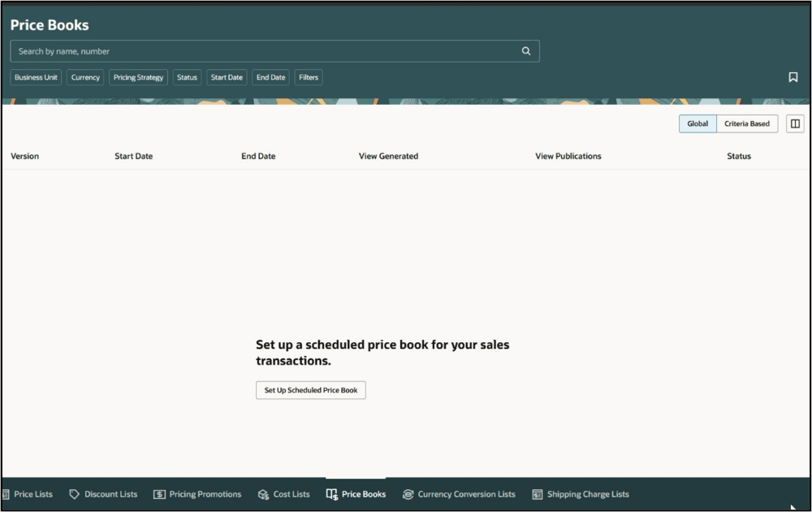Screen dimensions: 812x512
Task: Open the columns layout icon
Action: pos(795,124)
